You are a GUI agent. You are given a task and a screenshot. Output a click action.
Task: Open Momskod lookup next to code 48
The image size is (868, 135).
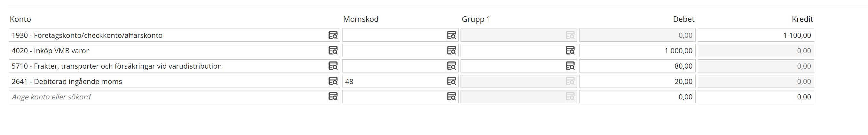452,81
